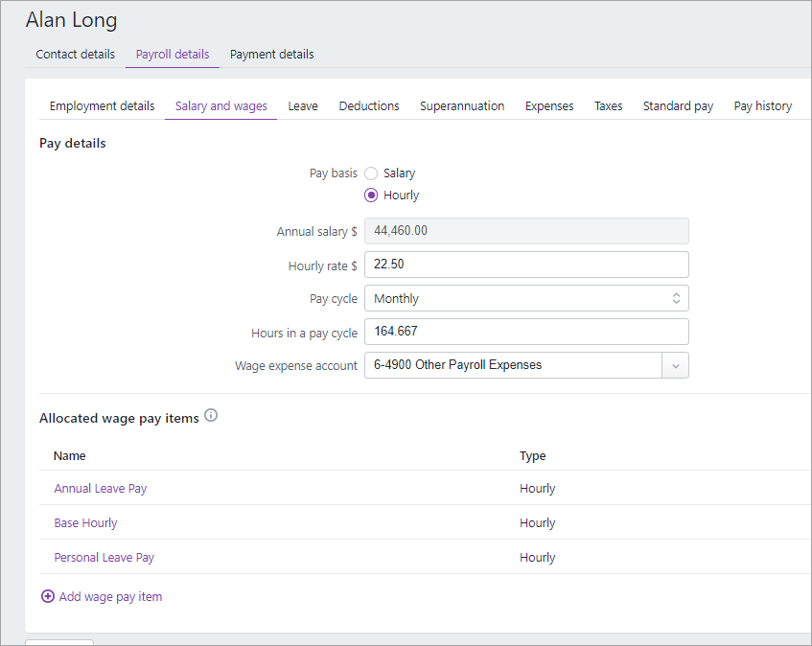Switch to the Superannuation tab

pyautogui.click(x=462, y=105)
